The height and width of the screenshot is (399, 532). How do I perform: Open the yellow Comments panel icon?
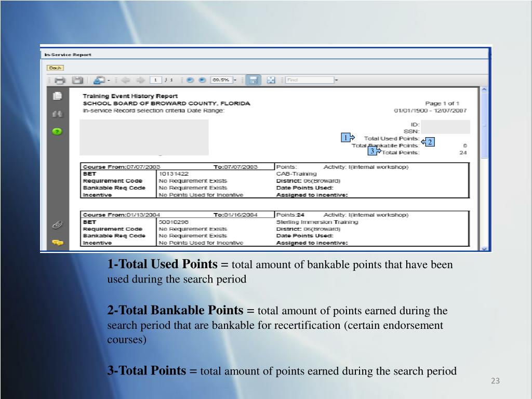(58, 242)
